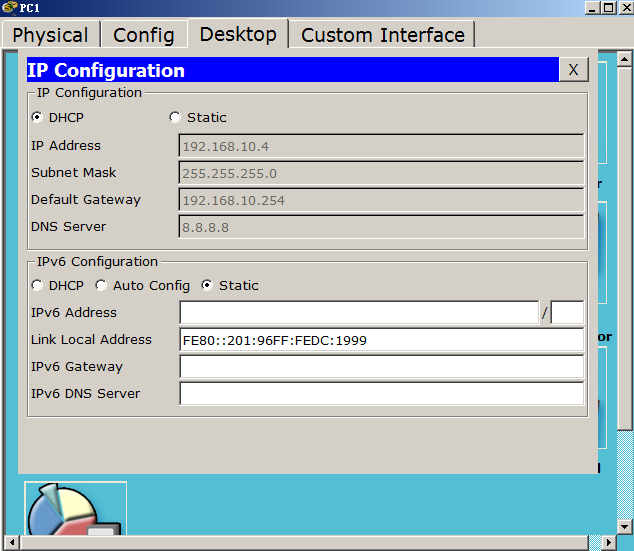
Task: Close the PC1 window
Action: click(626, 8)
